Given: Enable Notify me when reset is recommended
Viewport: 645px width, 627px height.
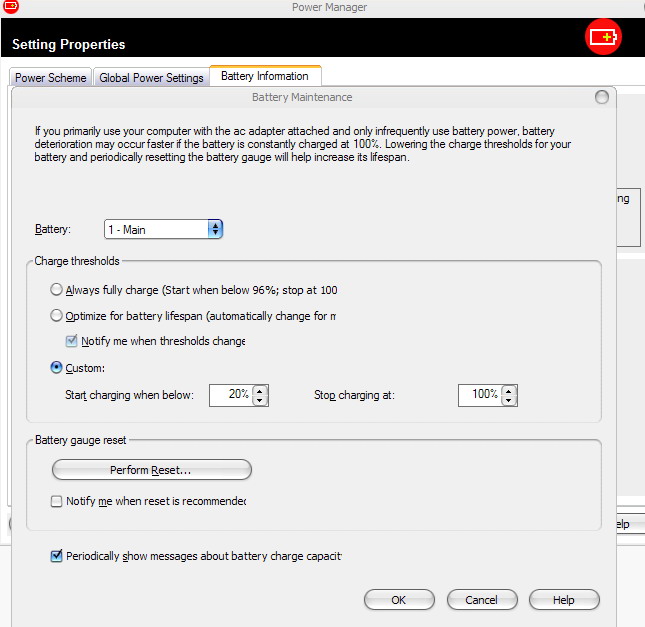Looking at the screenshot, I should click(57, 501).
